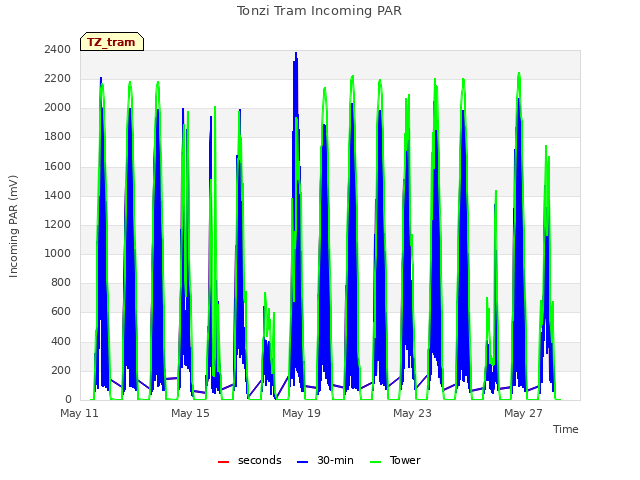This screenshot has width=640, height=480.
Task: Click the blue 30-min legend swatch
Action: point(302,462)
